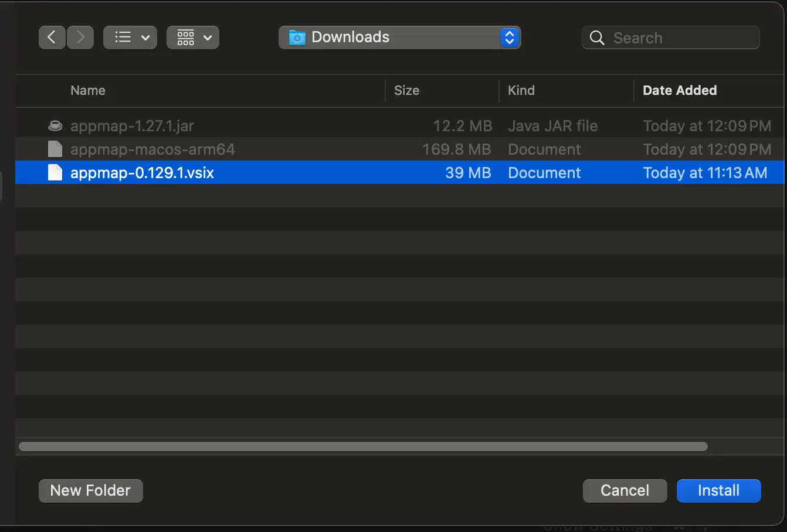
Task: Dismiss the dialog with Cancel
Action: [625, 491]
